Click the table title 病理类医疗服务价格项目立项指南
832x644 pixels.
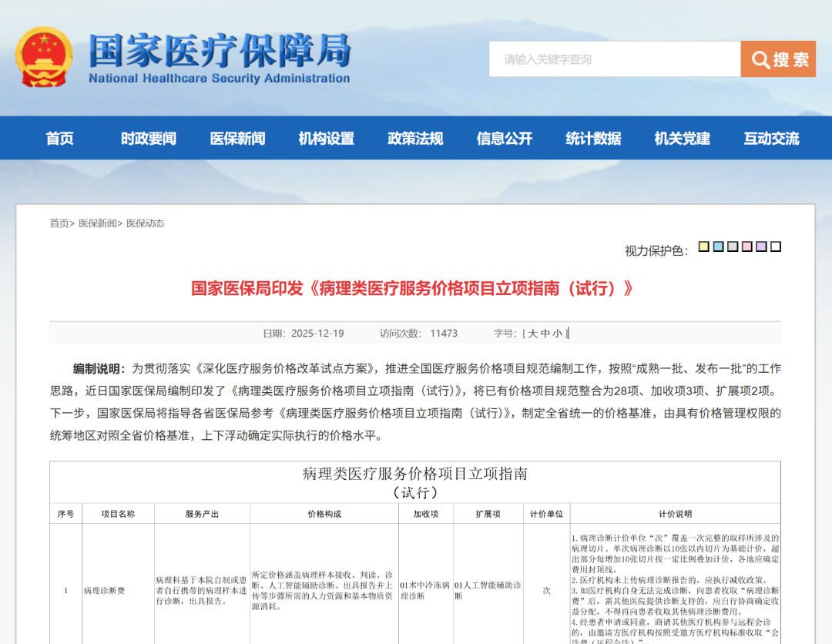415,474
